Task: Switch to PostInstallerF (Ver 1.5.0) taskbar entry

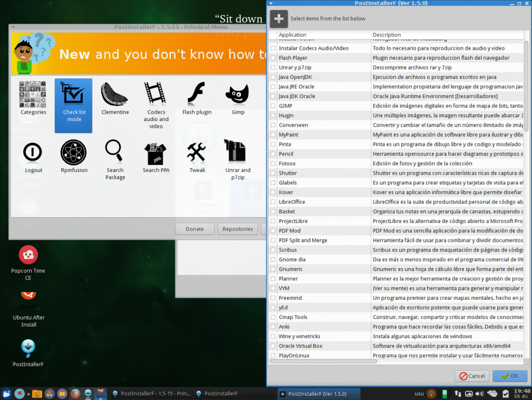Action: click(319, 394)
